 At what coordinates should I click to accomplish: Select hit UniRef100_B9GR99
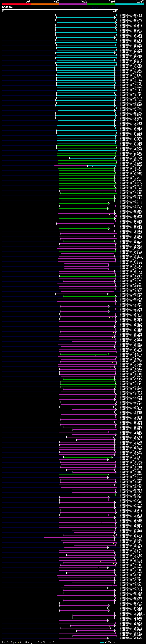click(x=131, y=85)
